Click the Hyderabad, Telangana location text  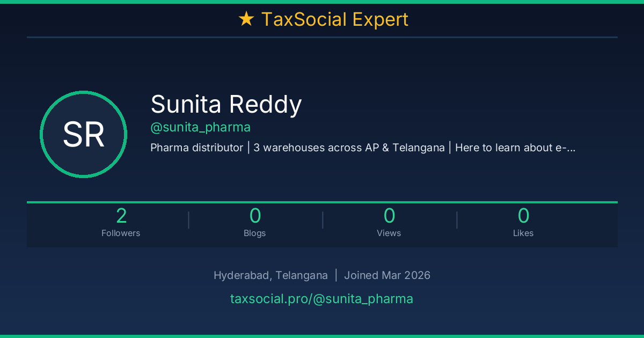tap(270, 275)
